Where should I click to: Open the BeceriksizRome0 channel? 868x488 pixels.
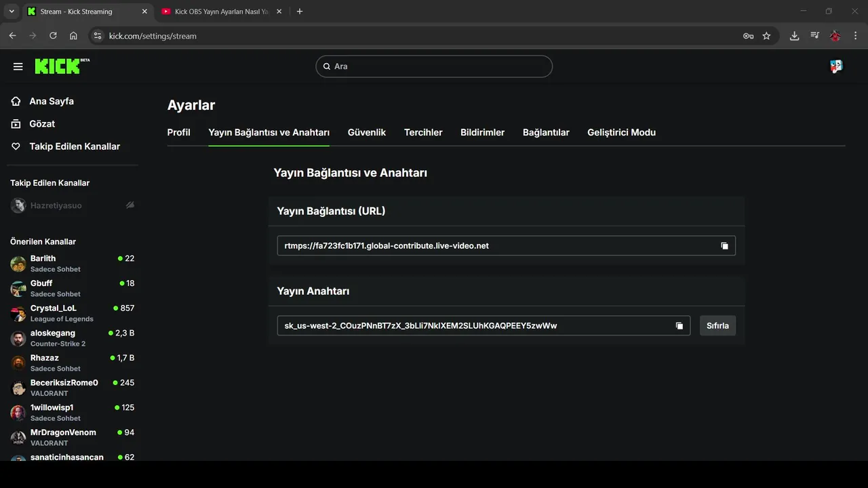coord(72,388)
